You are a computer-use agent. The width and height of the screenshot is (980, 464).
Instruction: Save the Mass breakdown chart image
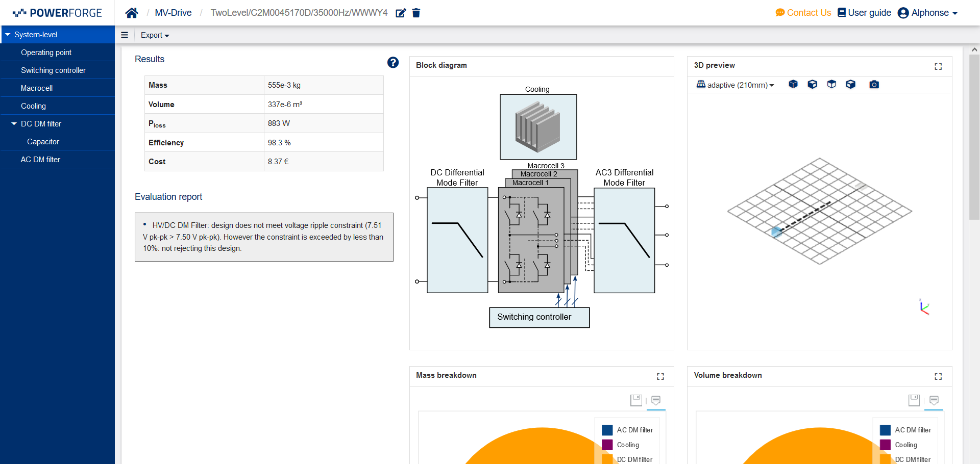click(635, 400)
